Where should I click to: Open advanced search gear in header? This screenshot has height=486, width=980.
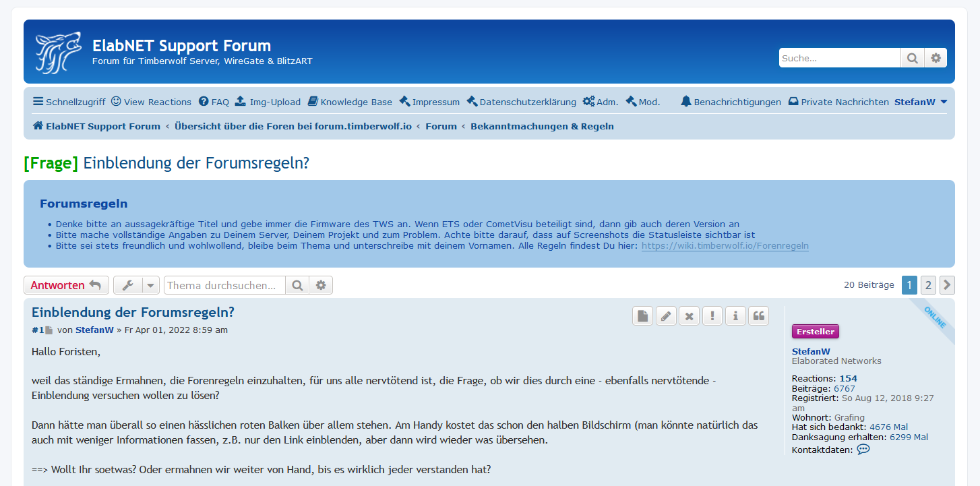click(936, 58)
